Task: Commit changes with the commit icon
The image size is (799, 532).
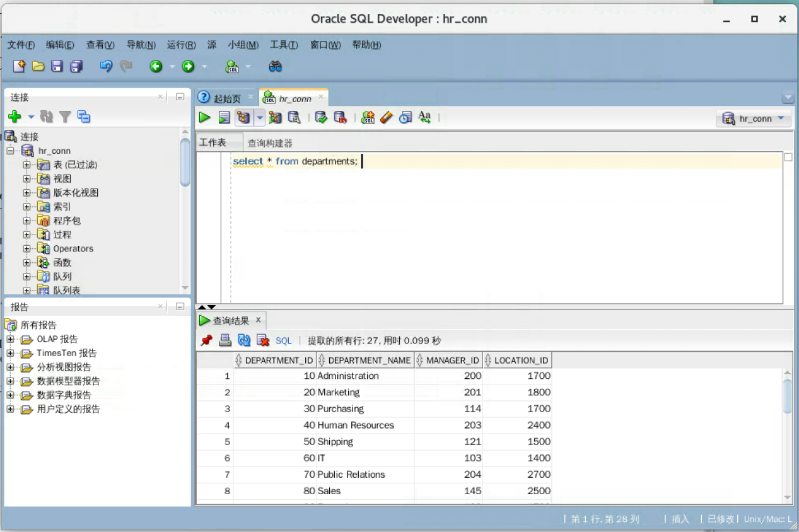Action: [x=321, y=117]
